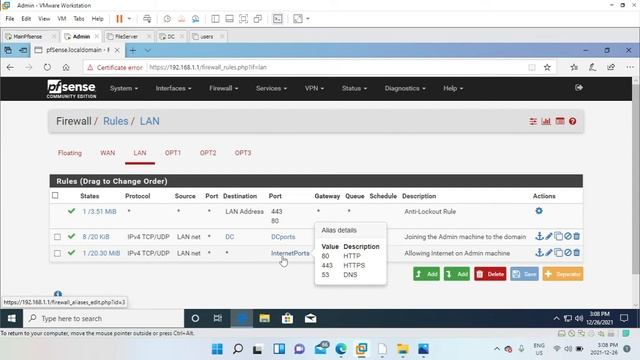Open the InternetPorts alias link
640x360 pixels.
[290, 253]
